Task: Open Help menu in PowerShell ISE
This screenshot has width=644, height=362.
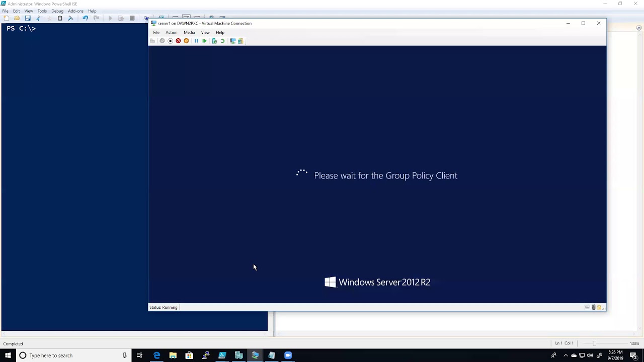Action: [92, 11]
